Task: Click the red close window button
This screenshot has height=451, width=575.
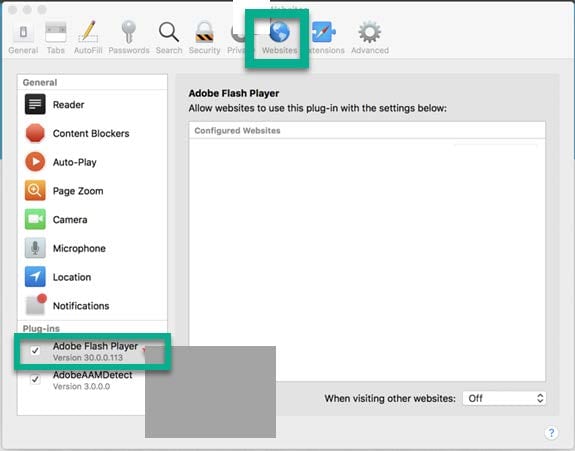Action: pos(12,10)
